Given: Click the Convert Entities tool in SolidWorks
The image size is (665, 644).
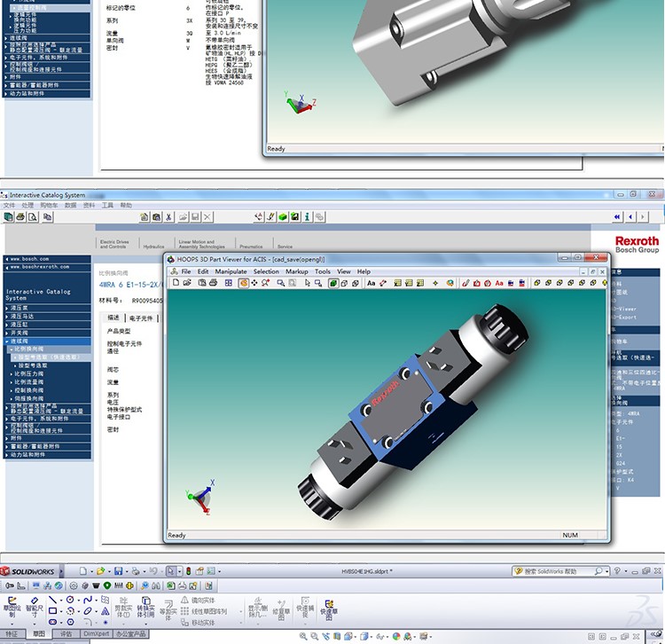Looking at the screenshot, I should [x=145, y=607].
